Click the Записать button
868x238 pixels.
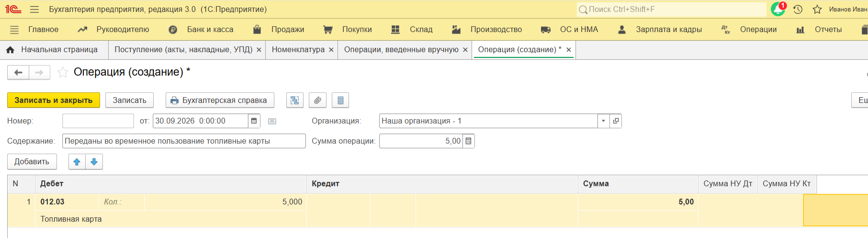pos(129,100)
